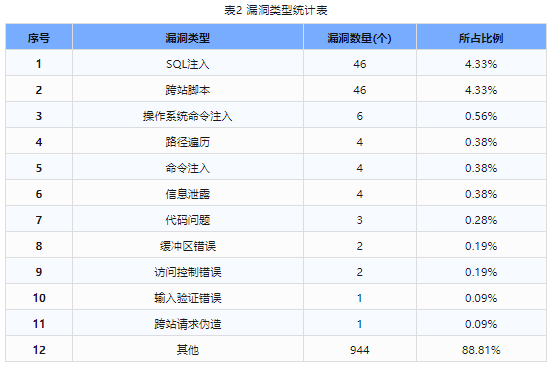550x366 pixels.
Task: Click the table title 表2 漏洞类型统计表
Action: click(276, 10)
